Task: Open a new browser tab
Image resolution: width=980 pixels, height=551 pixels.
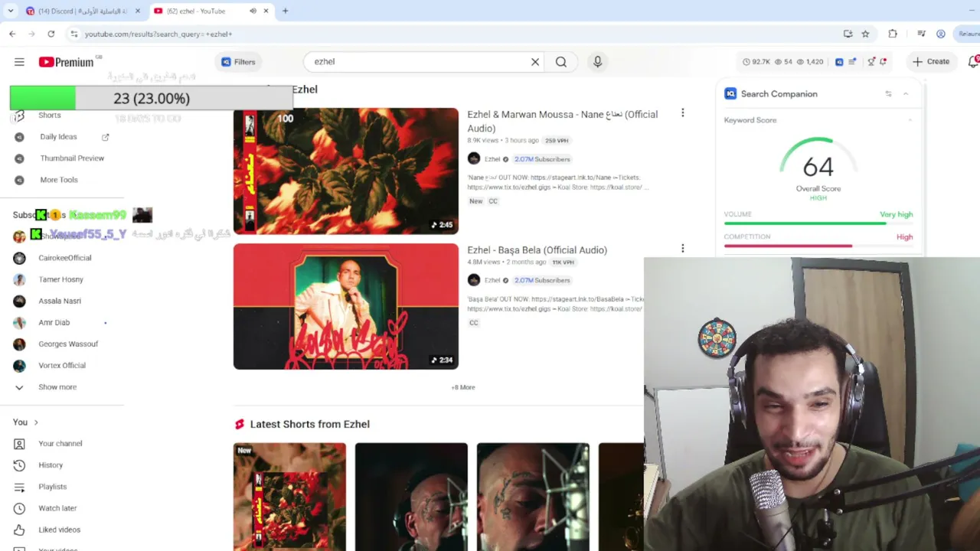Action: click(285, 11)
